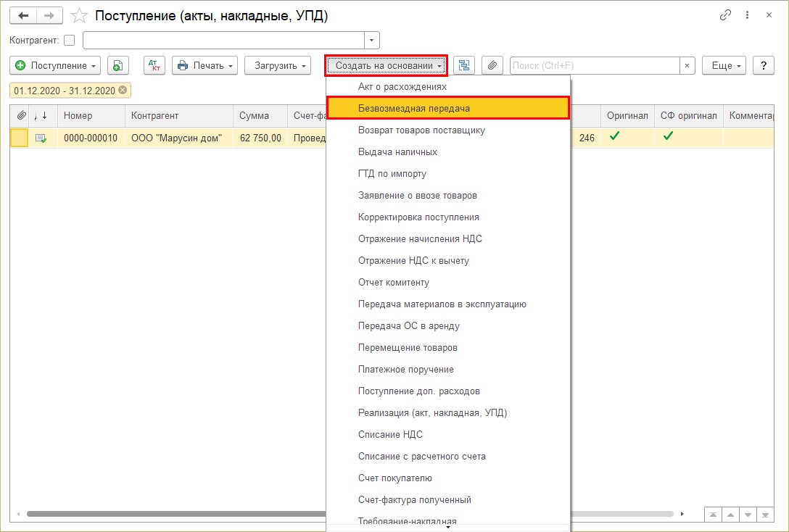
Task: Click the posted document icon in row 0000-000010
Action: pos(41,138)
